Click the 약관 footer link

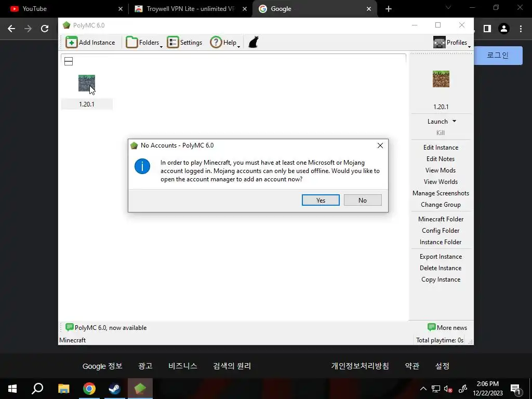tap(412, 366)
